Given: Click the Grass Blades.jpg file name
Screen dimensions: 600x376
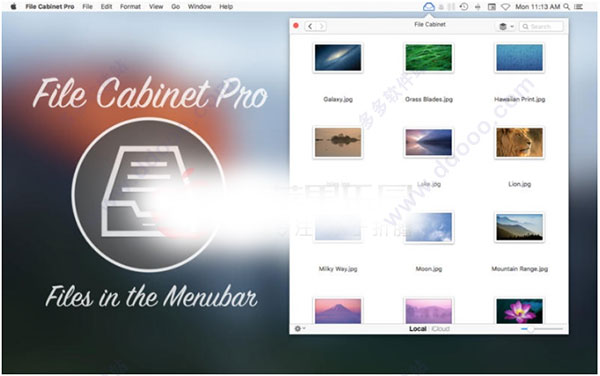Looking at the screenshot, I should tap(429, 99).
